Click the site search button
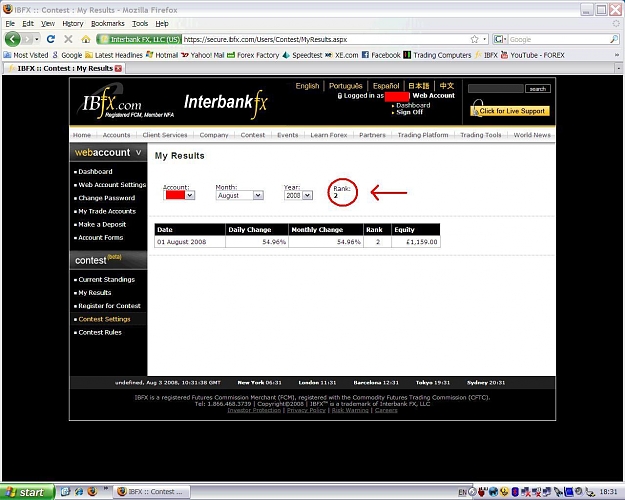The width and height of the screenshot is (625, 500). point(538,89)
